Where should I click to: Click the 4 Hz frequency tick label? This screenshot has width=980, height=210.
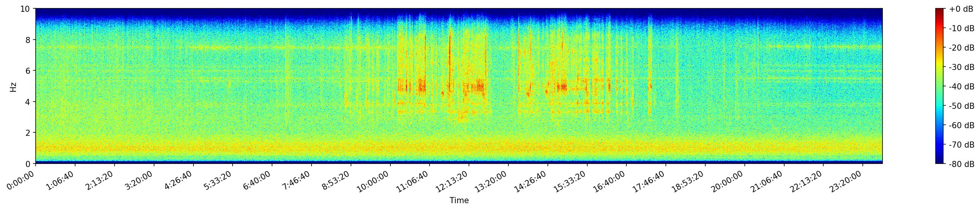[x=28, y=102]
